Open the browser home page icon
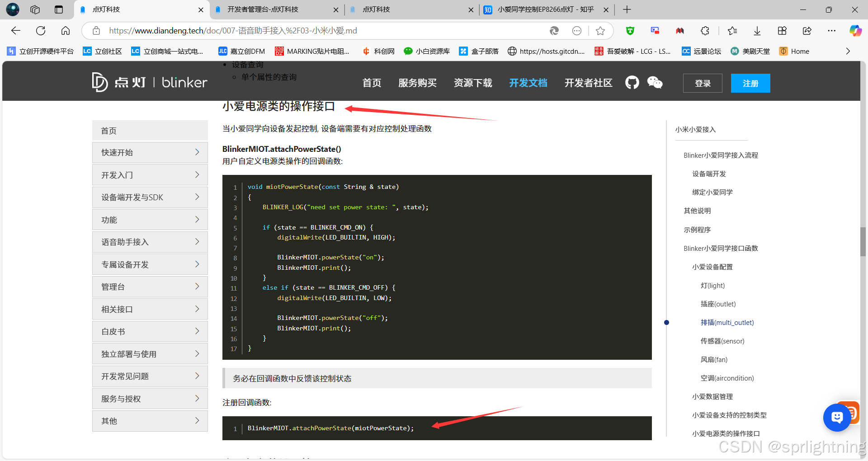This screenshot has width=868, height=461. click(x=66, y=31)
